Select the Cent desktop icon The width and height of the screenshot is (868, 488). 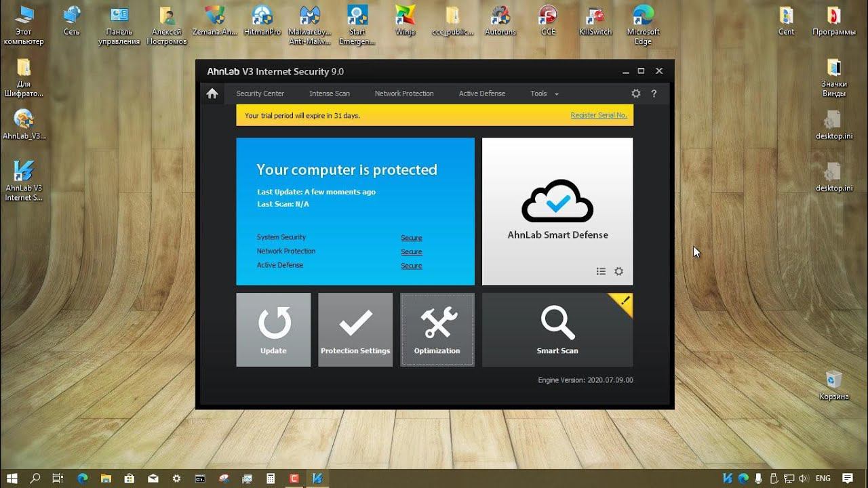(x=786, y=22)
